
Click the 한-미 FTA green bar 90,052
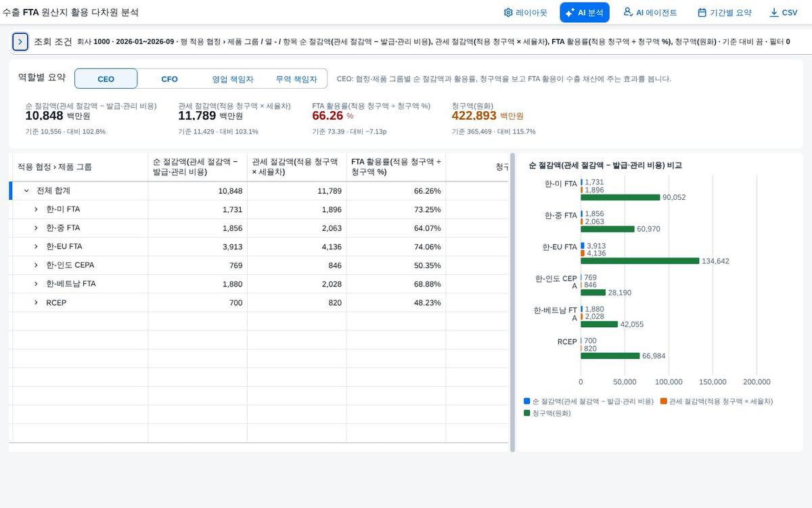[x=621, y=197]
